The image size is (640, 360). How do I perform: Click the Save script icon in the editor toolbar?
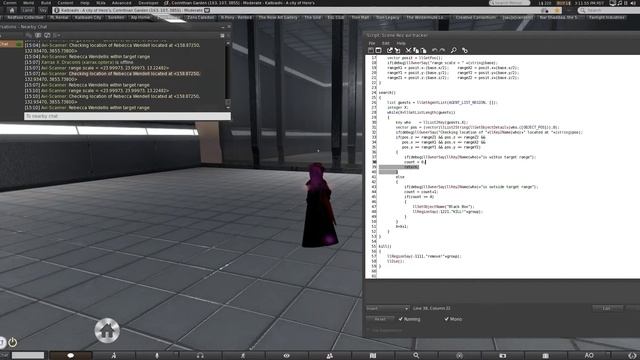371,50
